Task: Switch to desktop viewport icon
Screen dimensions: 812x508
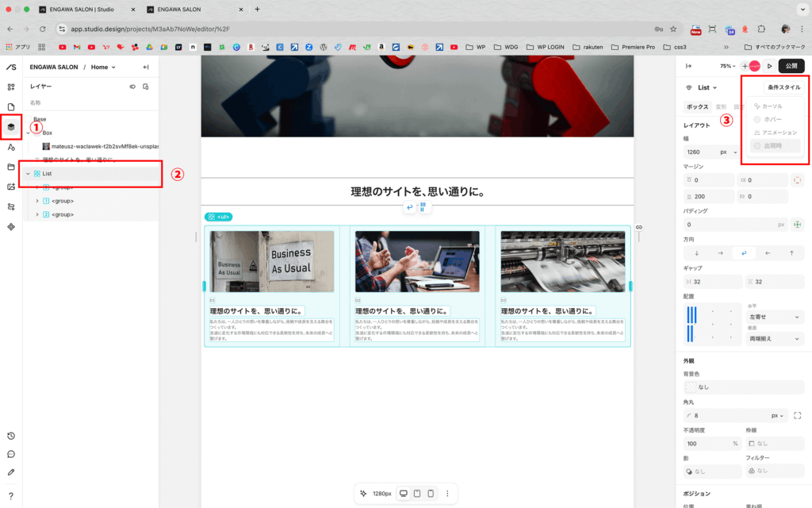Action: (404, 494)
